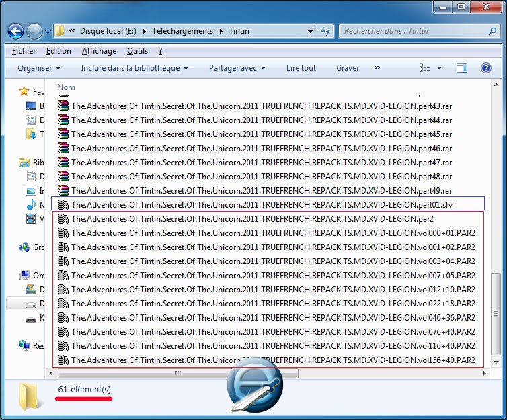
Task: Open the Outils menu
Action: 137,51
